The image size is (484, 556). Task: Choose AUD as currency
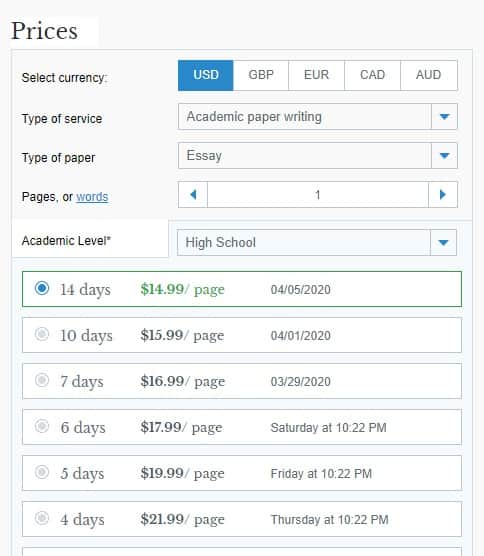(x=429, y=76)
